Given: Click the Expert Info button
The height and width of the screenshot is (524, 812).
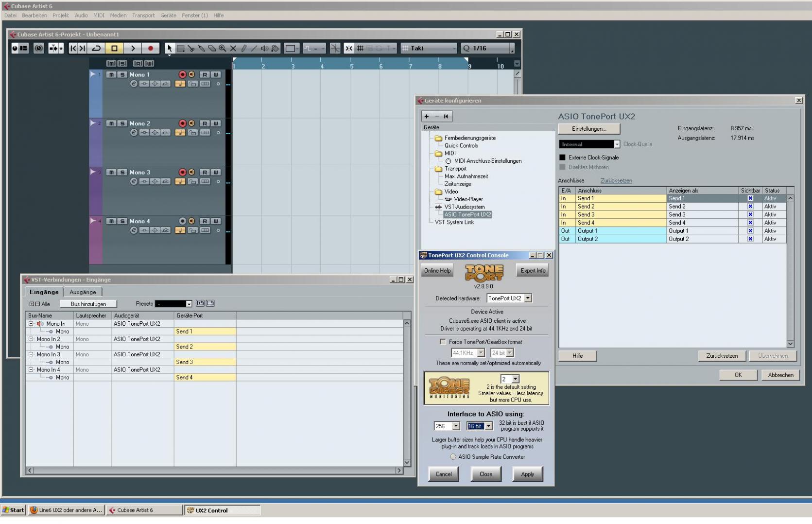Looking at the screenshot, I should pyautogui.click(x=533, y=271).
